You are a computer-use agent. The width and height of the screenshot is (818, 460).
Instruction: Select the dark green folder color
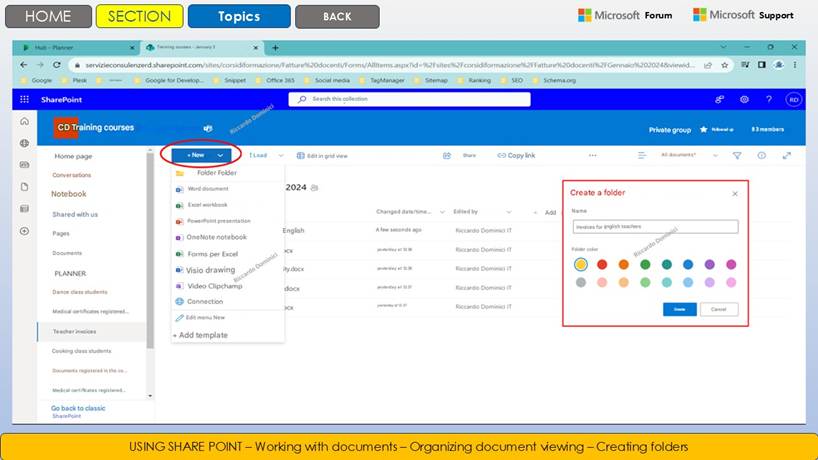645,264
